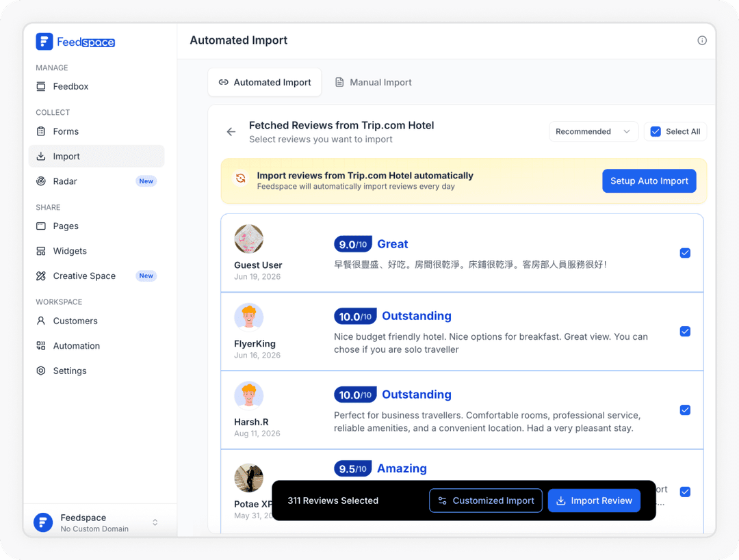Click the Recommended dropdown chevron

point(627,131)
